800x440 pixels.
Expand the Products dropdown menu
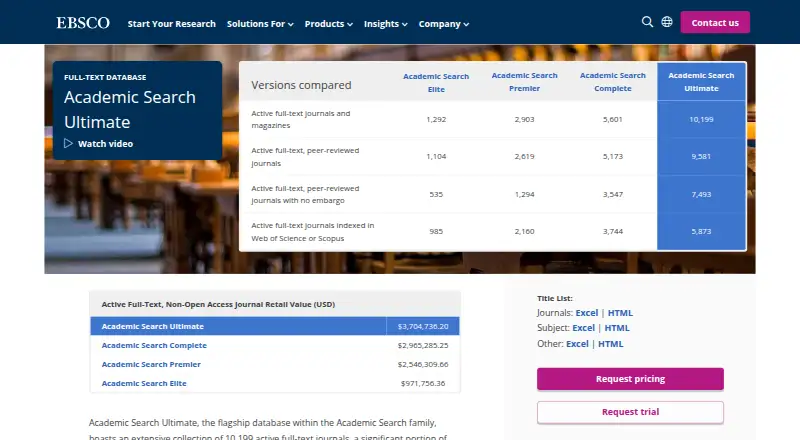pos(329,24)
